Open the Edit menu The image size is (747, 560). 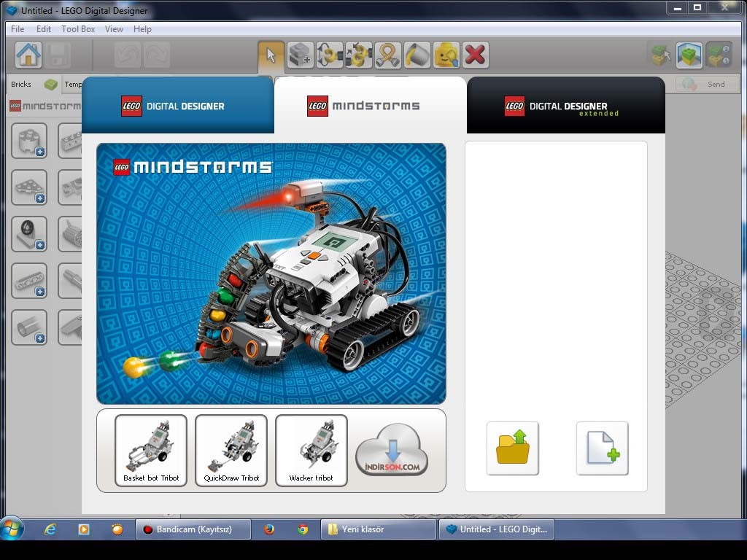[x=43, y=29]
